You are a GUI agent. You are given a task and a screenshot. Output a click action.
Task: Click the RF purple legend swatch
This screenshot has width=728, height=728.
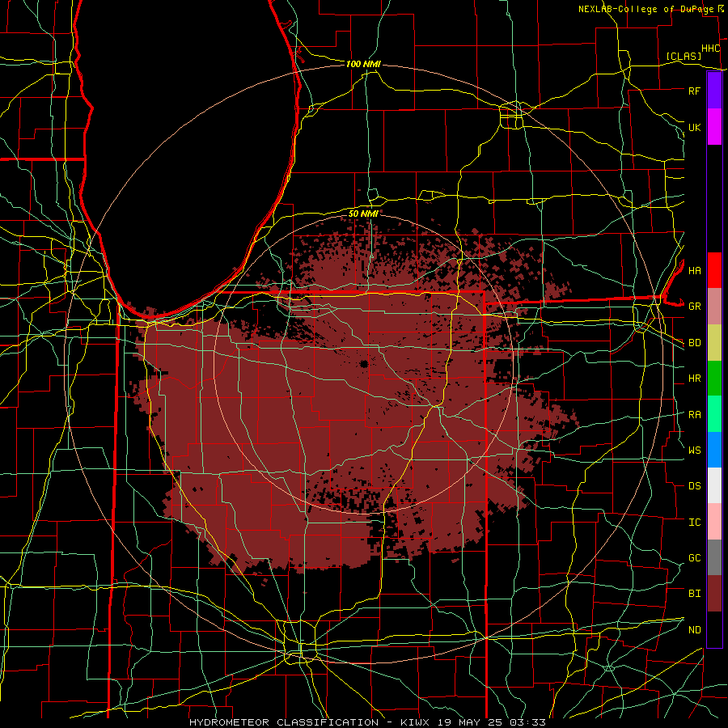[714, 91]
